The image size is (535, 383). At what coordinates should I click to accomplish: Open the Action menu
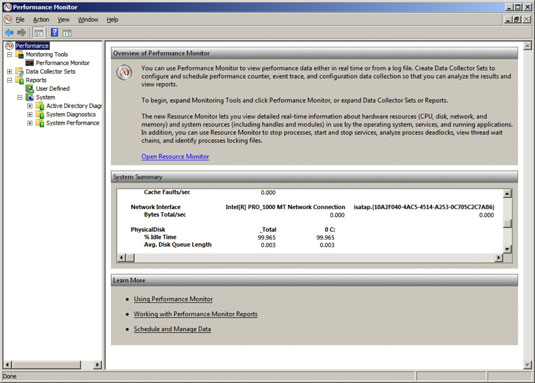[x=41, y=20]
